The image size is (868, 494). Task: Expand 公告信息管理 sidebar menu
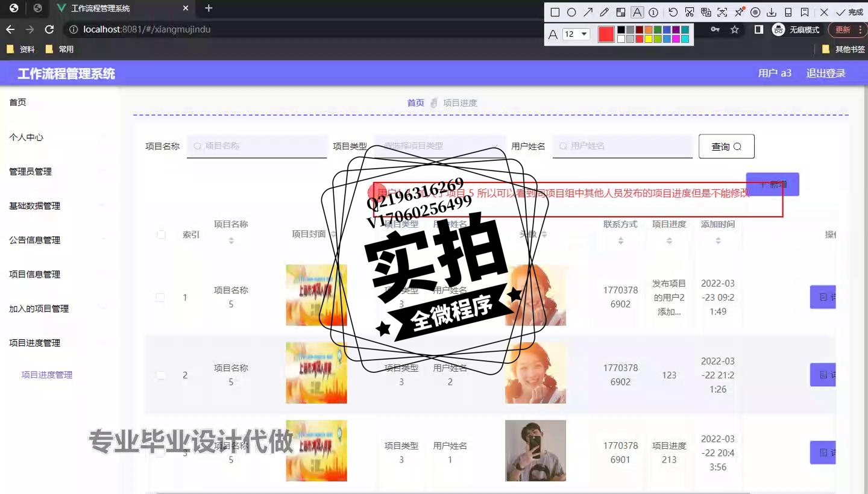(59, 240)
